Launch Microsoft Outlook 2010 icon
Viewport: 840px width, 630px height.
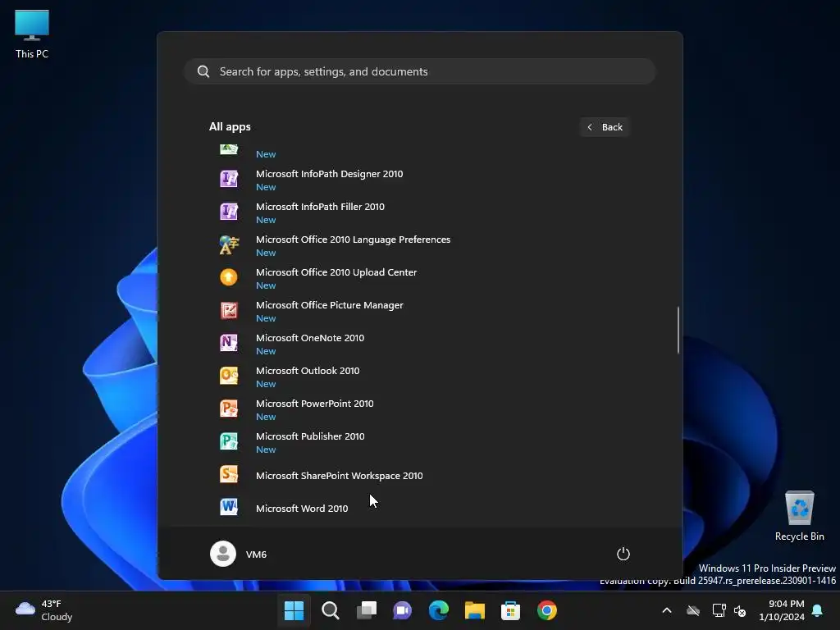tap(229, 376)
